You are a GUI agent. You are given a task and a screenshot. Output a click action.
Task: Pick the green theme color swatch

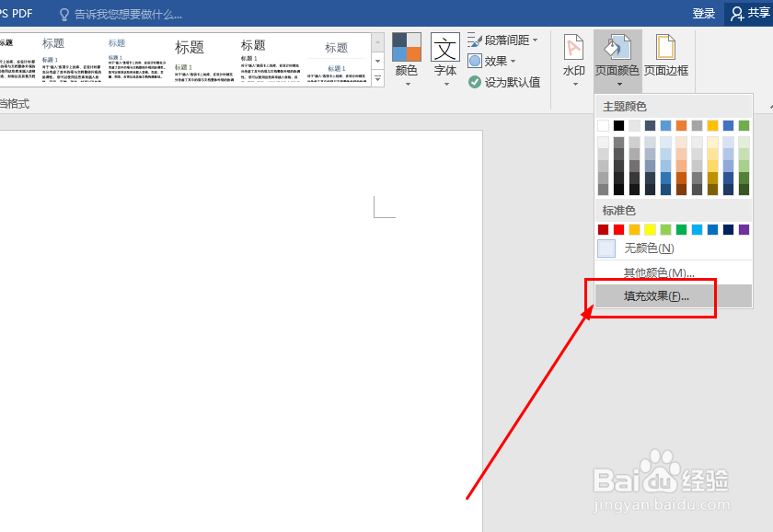pyautogui.click(x=744, y=126)
